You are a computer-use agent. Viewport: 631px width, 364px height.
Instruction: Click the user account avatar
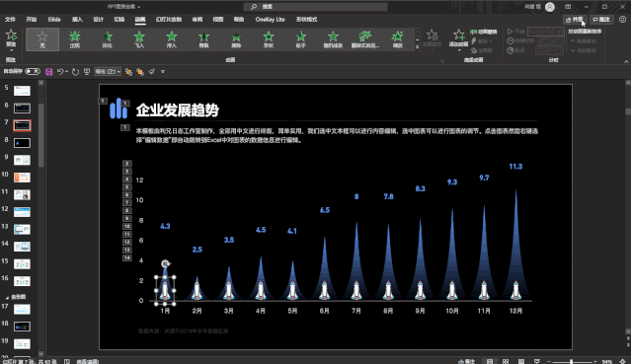(550, 7)
